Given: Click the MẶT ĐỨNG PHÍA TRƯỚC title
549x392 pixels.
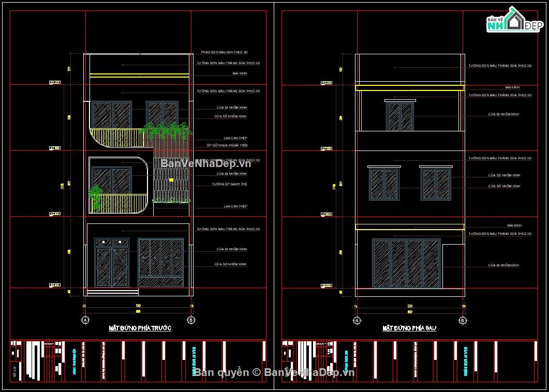Looking at the screenshot, I should pos(140,328).
